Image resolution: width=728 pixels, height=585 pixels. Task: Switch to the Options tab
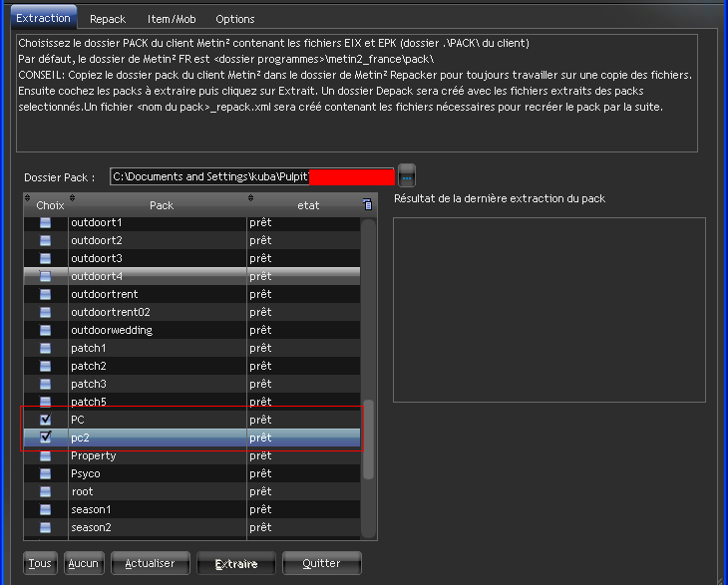[x=235, y=19]
